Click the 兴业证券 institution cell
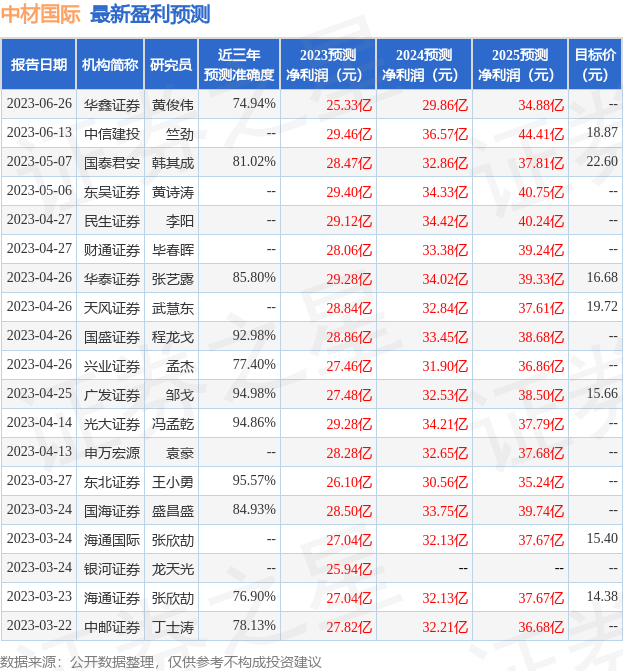The width and height of the screenshot is (623, 671). tap(112, 366)
